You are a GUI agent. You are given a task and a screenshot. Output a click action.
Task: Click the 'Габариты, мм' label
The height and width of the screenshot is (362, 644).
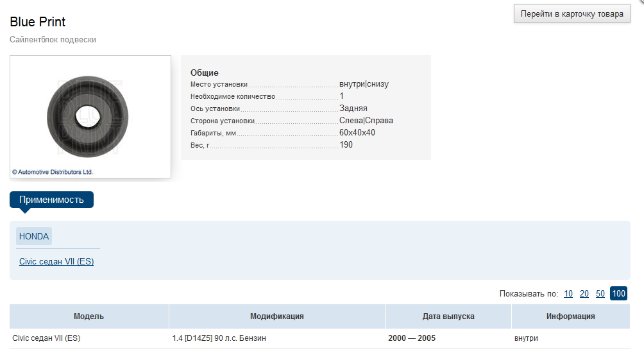click(213, 133)
